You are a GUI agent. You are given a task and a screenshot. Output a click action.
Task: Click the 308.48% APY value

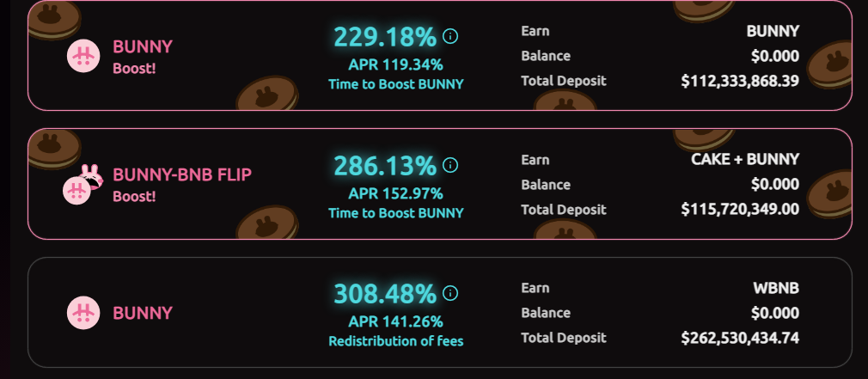tap(385, 294)
